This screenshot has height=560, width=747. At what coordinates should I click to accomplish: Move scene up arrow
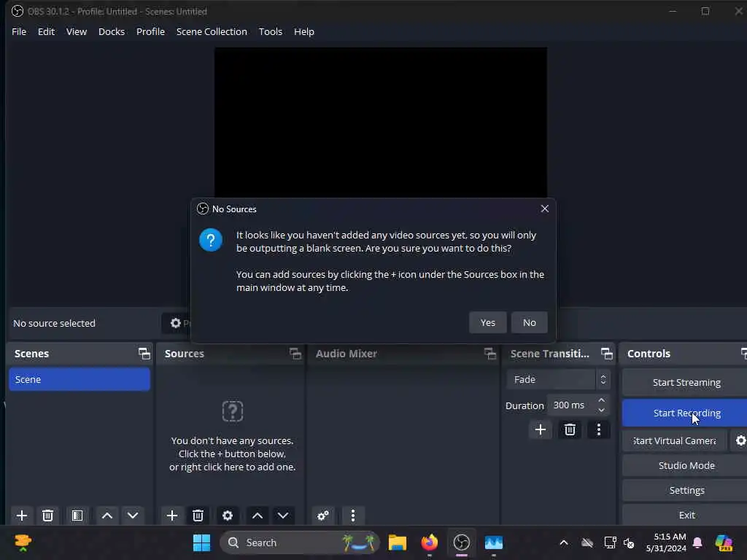point(107,516)
